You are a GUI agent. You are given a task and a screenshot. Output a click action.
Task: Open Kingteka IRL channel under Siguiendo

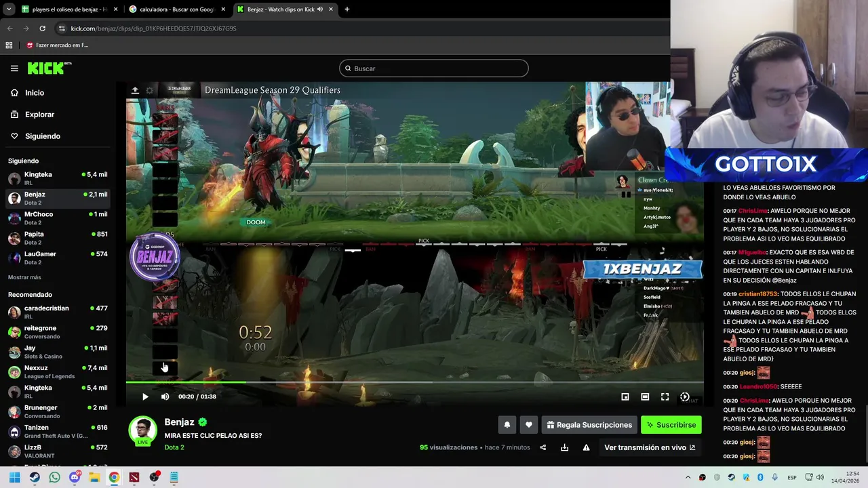58,178
